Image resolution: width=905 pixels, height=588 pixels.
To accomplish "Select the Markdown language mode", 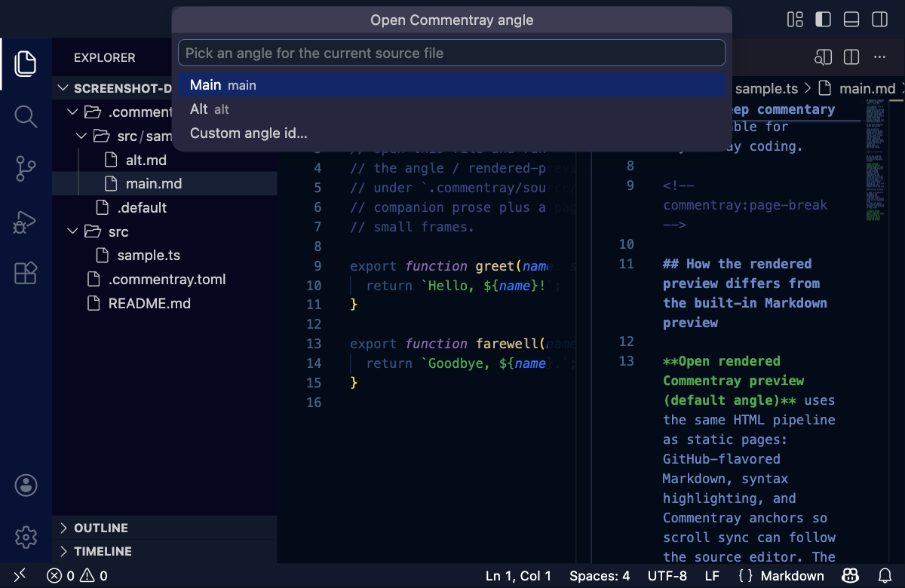I will pos(792,576).
